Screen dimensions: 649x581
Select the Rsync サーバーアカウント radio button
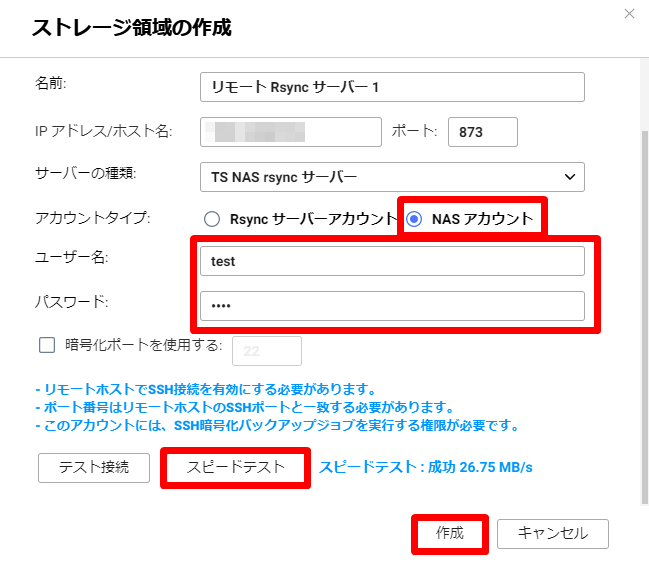(x=211, y=219)
